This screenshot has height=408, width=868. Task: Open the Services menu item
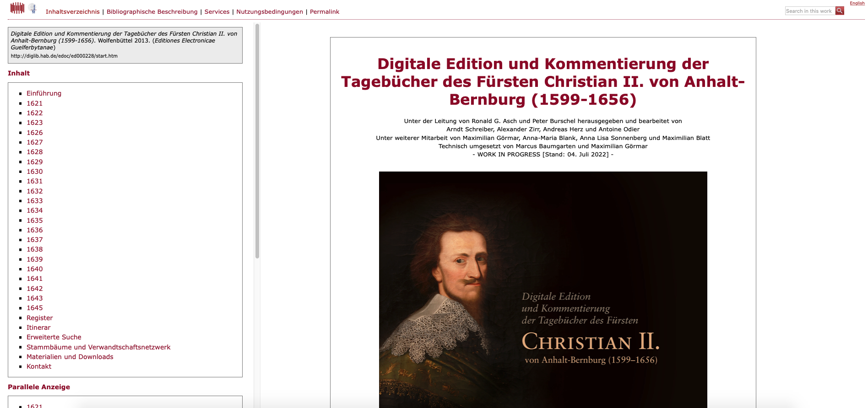pyautogui.click(x=217, y=12)
